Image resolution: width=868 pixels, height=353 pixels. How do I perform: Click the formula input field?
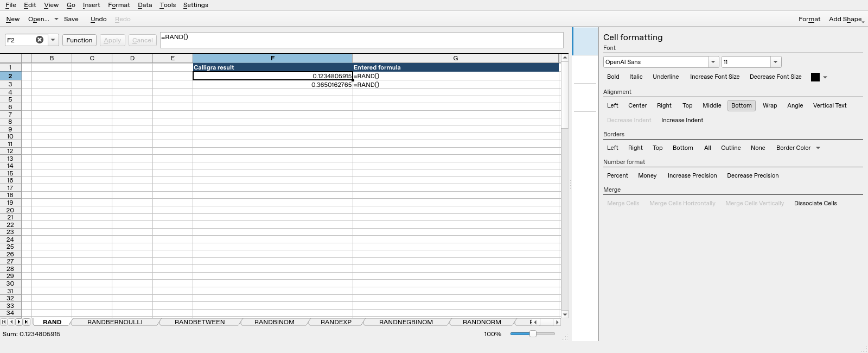pos(361,40)
